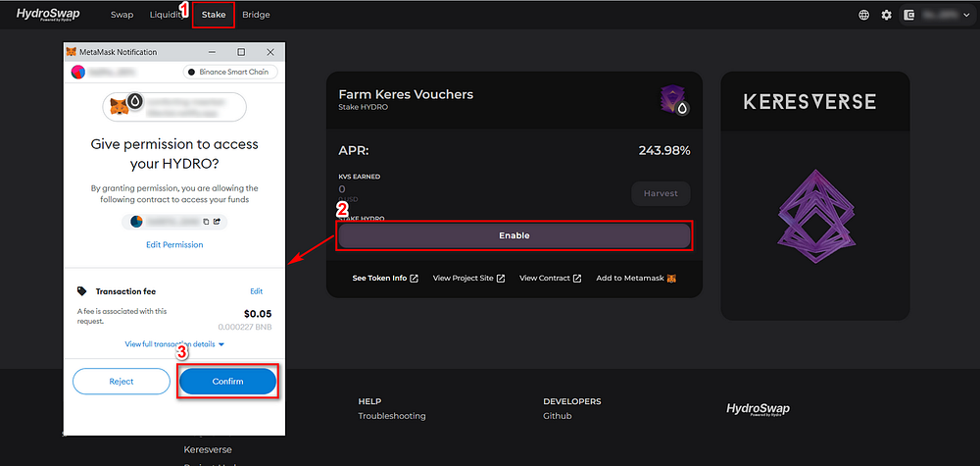Edit the transaction fee in MetaMask
The height and width of the screenshot is (466, 980).
coord(256,290)
